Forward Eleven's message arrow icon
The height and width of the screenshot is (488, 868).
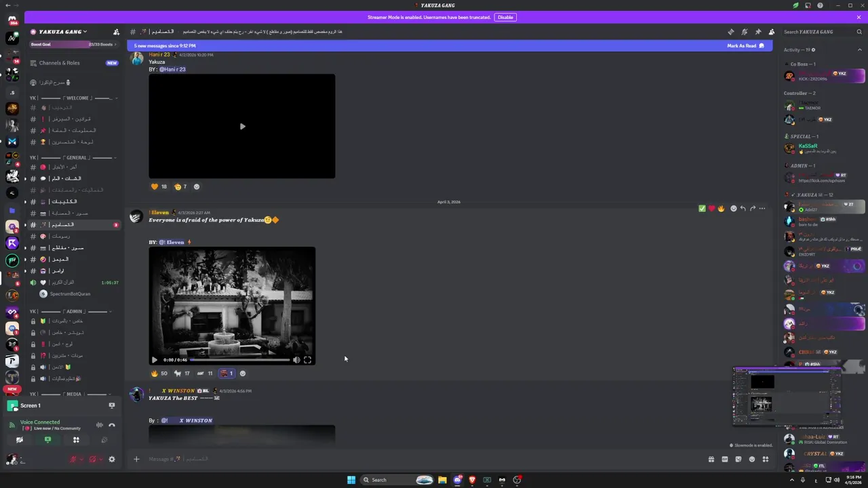pyautogui.click(x=753, y=209)
